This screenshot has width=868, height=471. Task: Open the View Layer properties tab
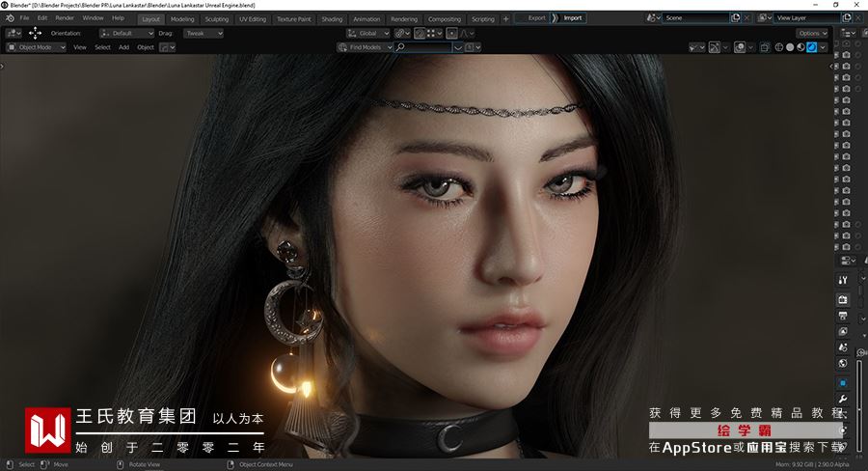pos(843,331)
